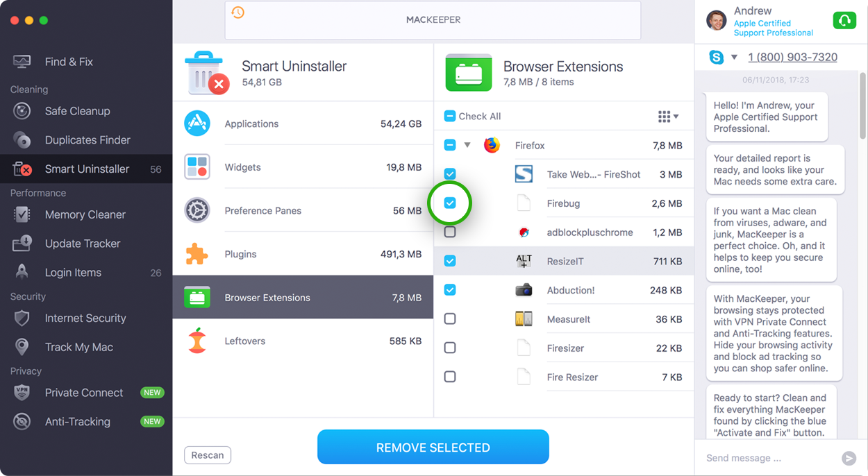Click the Preference Panes gear icon
The width and height of the screenshot is (868, 476).
pyautogui.click(x=197, y=210)
